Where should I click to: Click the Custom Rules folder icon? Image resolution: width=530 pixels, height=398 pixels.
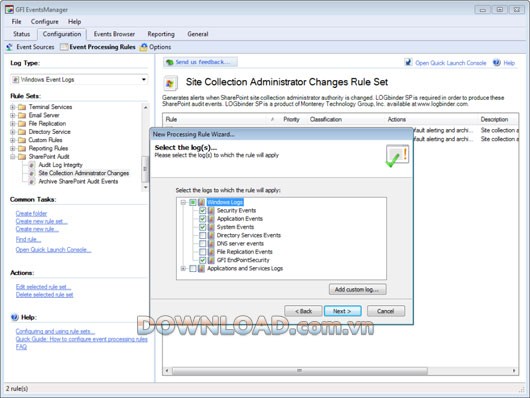tap(22, 140)
